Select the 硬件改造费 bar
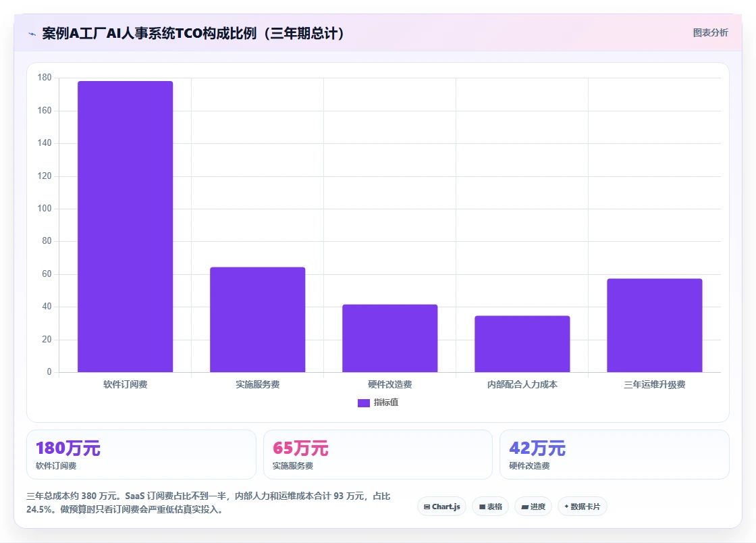 [390, 338]
